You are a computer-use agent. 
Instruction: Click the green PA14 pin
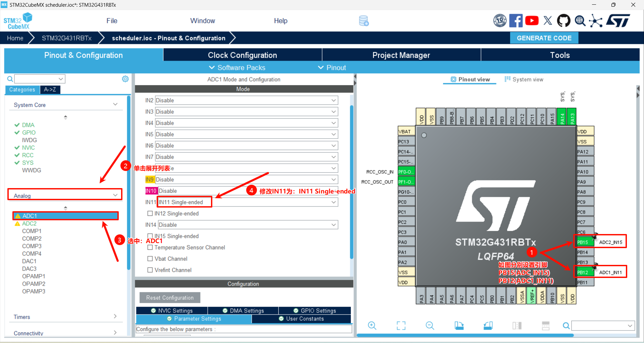tap(562, 117)
